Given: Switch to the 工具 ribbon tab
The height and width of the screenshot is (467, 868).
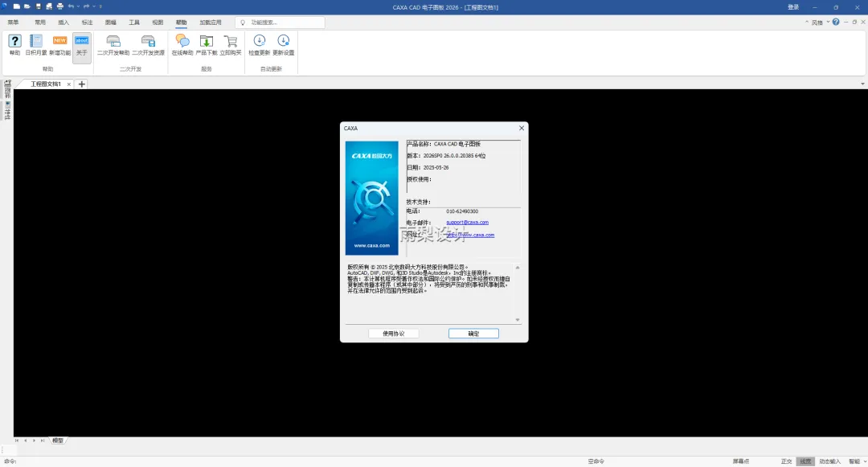Looking at the screenshot, I should (x=134, y=23).
